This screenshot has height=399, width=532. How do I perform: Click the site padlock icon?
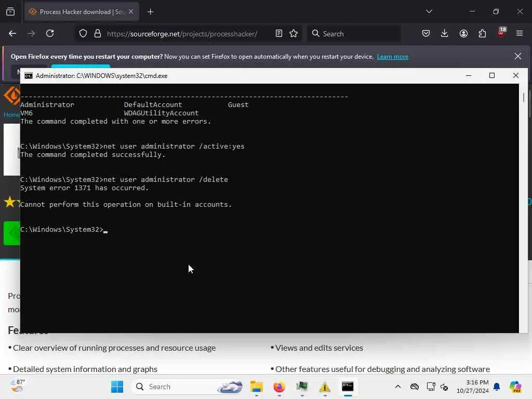point(98,33)
